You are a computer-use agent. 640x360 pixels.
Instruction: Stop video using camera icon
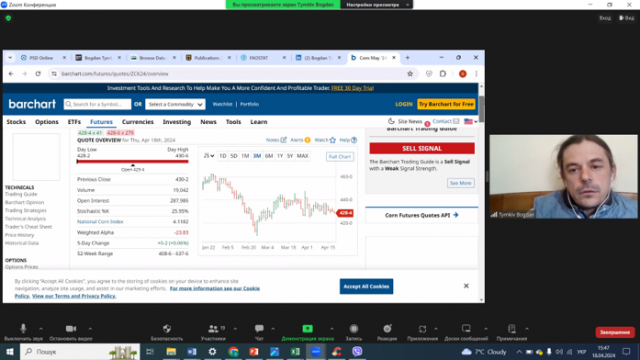71,329
